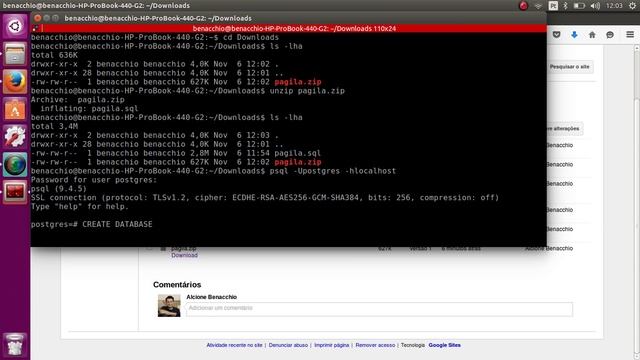
Task: Open the Files manager from the dock
Action: click(x=15, y=54)
